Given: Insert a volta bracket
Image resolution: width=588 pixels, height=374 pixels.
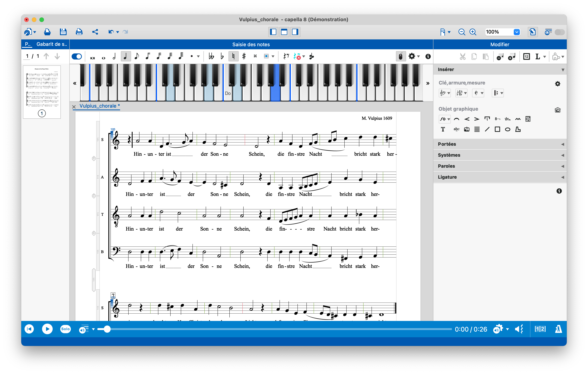Looking at the screenshot, I should [x=487, y=119].
